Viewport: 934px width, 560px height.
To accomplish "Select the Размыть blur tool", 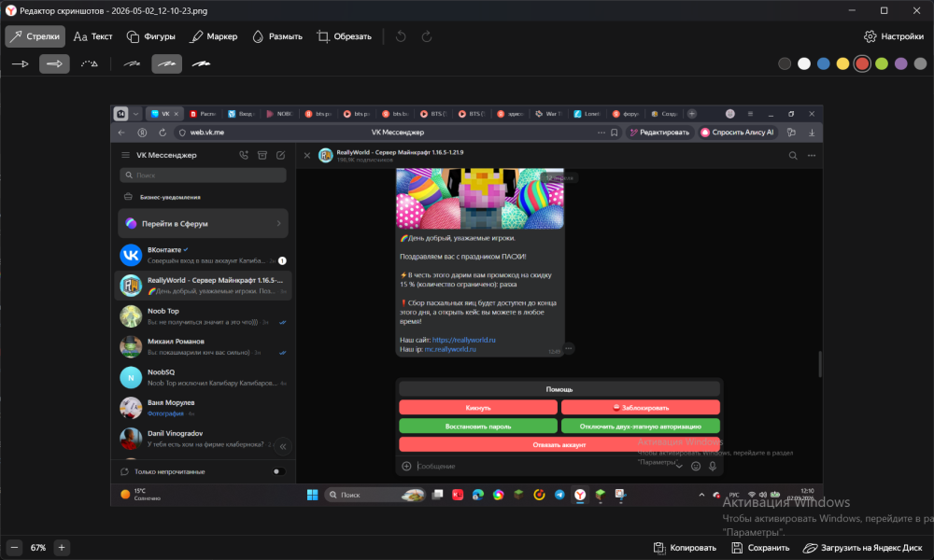I will coord(277,36).
